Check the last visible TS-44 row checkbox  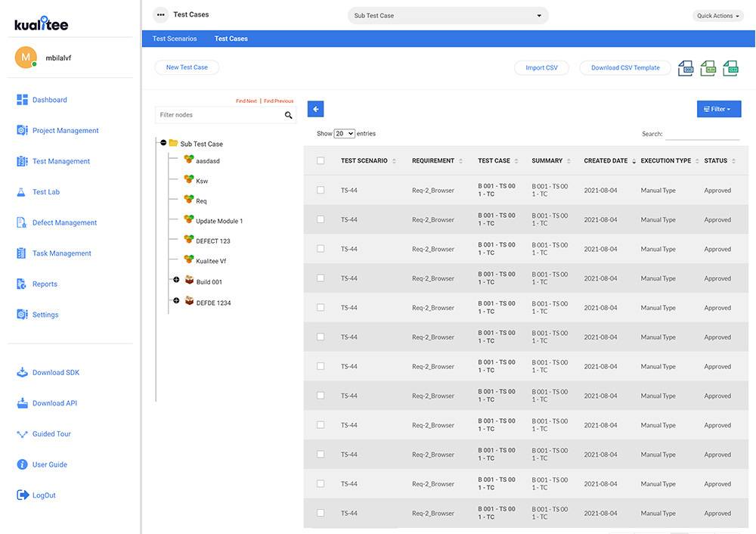321,513
